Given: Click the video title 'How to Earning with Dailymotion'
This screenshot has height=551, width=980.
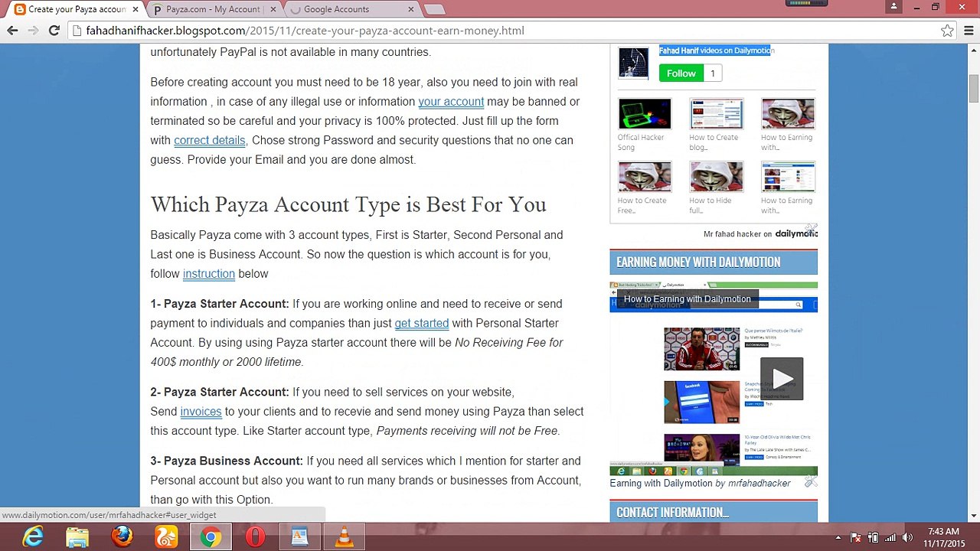Looking at the screenshot, I should (687, 298).
